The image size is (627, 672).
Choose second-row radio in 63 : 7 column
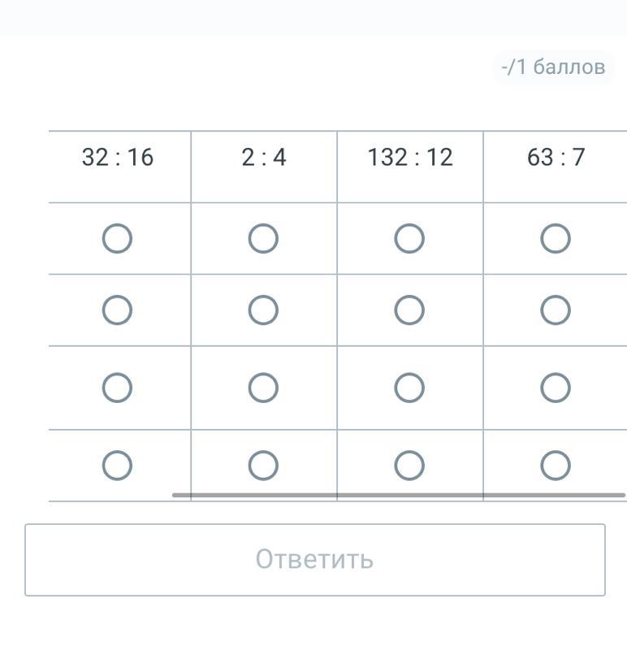pos(556,310)
